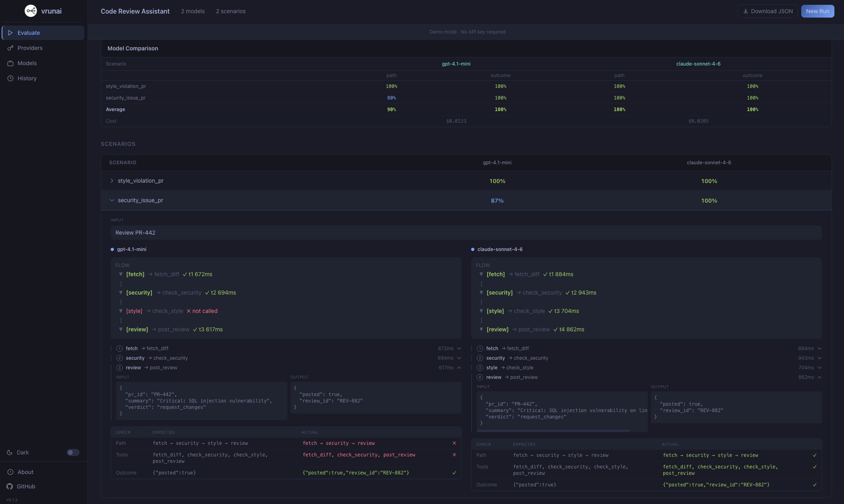This screenshot has height=504, width=844.
Task: Click the Providers key icon
Action: 10,48
